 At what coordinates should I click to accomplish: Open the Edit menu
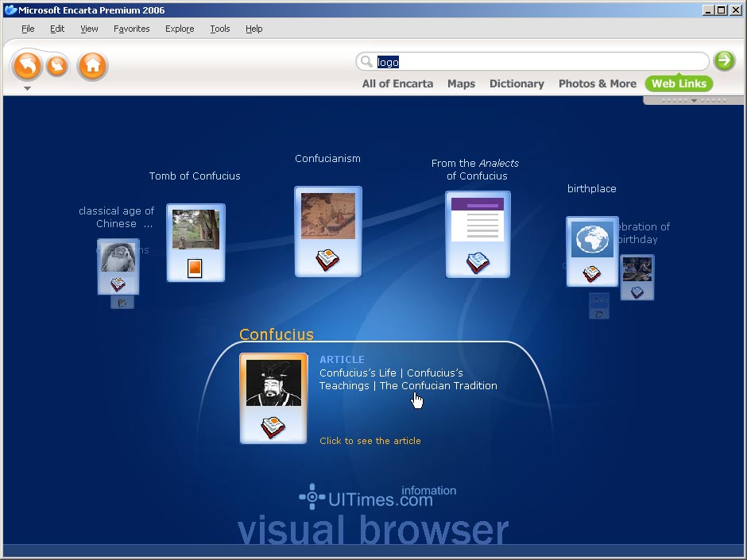(57, 29)
